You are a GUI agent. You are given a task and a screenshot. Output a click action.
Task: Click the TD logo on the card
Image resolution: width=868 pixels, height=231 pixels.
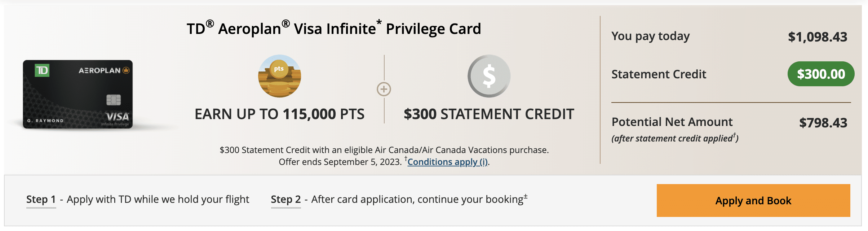pyautogui.click(x=42, y=70)
